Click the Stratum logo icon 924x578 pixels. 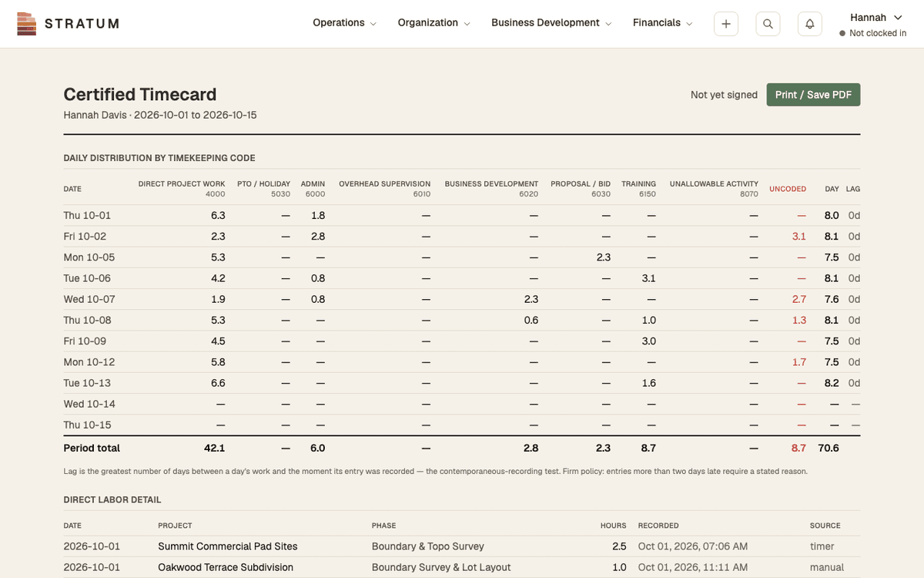[x=27, y=24]
